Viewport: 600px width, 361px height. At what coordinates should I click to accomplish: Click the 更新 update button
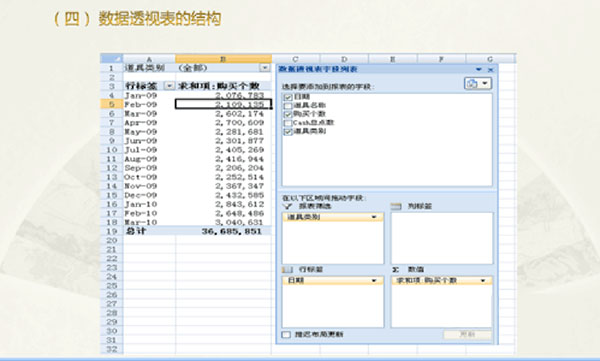(x=467, y=335)
